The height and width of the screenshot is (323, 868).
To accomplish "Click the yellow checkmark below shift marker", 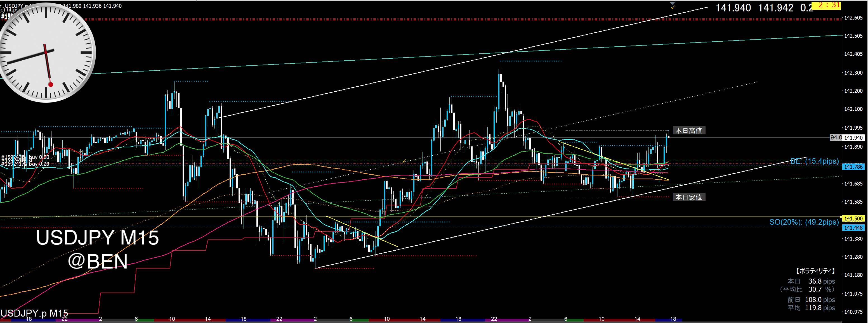I will pos(673,7).
